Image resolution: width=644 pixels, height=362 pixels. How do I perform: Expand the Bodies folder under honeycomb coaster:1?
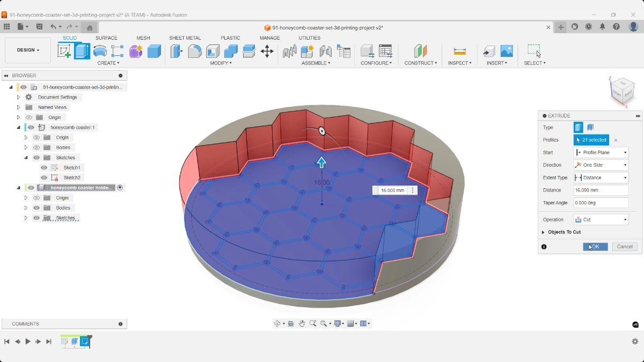26,147
